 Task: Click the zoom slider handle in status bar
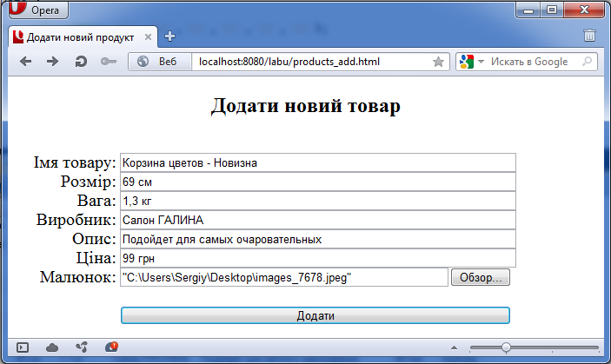coord(506,347)
